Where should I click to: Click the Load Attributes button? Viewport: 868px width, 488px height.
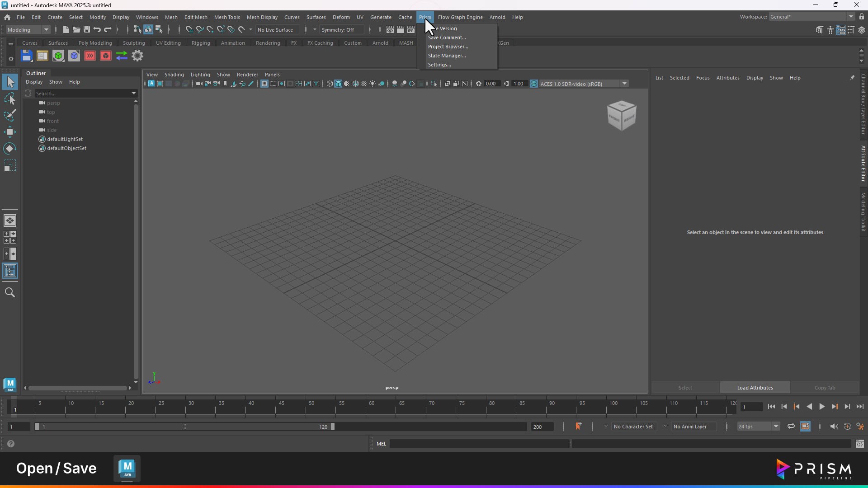[755, 388]
